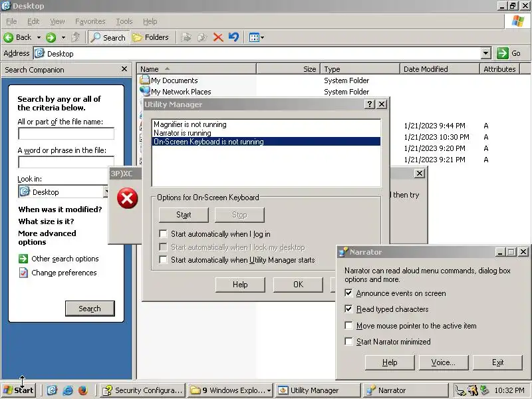Screen dimensions: 532x399
Task: Click Start button for On-Screen Keyboard
Action: click(x=184, y=215)
